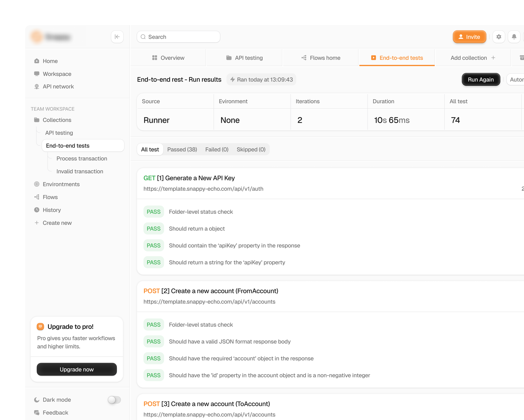Click the Run Again button
The width and height of the screenshot is (524, 420).
(x=481, y=79)
